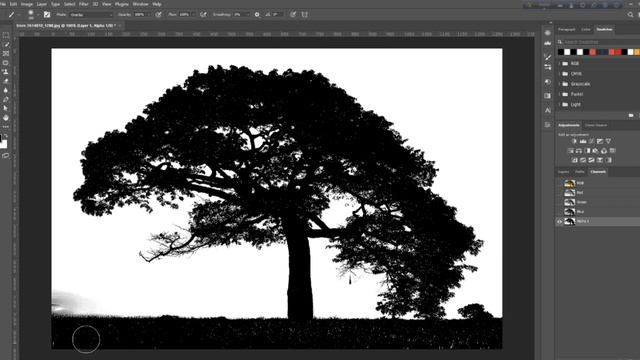Show the Blue channel visibility
The image size is (640, 360).
[x=560, y=212]
